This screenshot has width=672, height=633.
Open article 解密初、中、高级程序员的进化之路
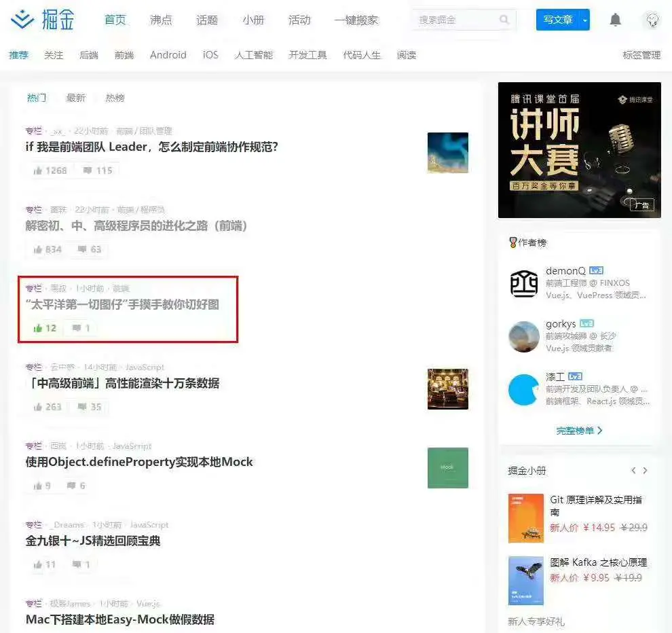[136, 225]
